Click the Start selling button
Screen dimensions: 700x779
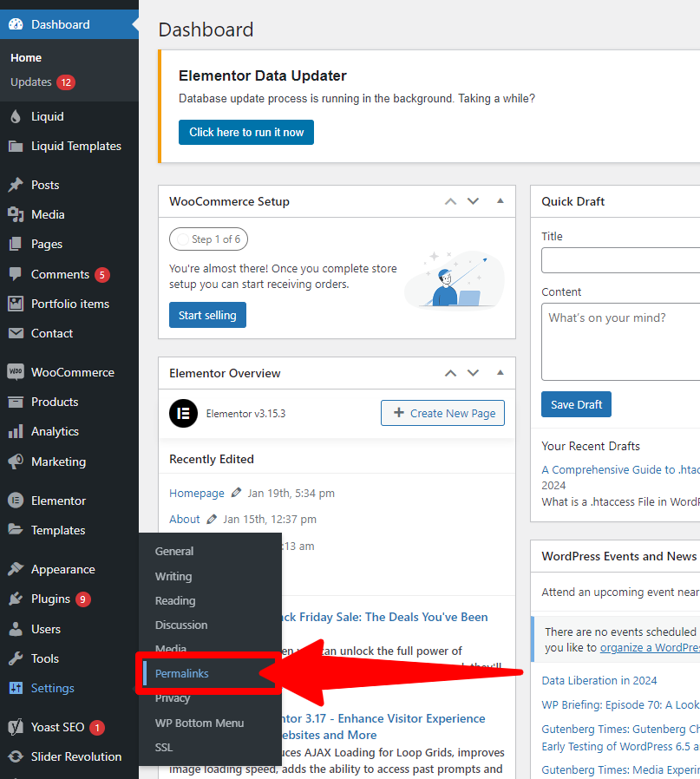(x=207, y=315)
